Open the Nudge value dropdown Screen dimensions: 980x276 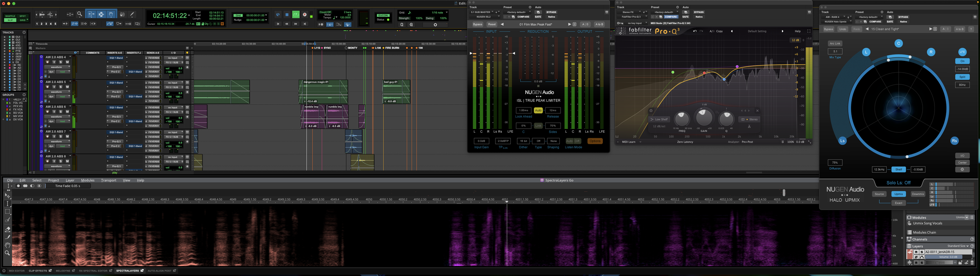point(267,20)
